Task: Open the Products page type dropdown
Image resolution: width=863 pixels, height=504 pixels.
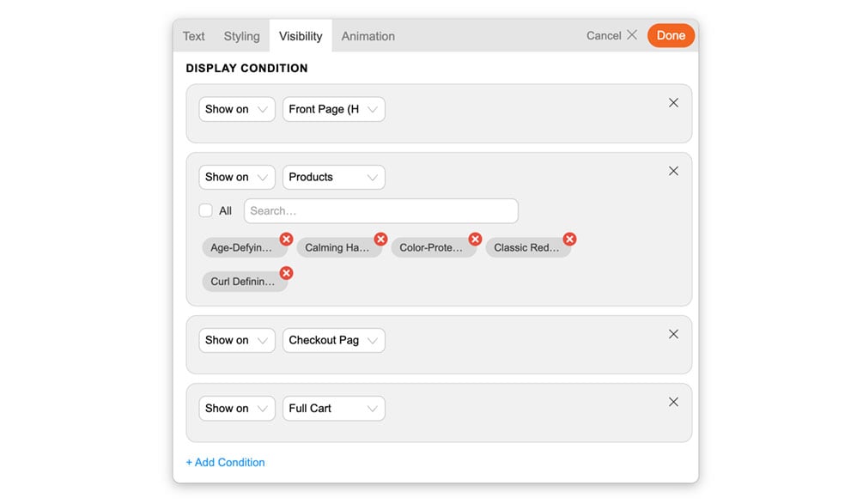Action: pyautogui.click(x=333, y=177)
